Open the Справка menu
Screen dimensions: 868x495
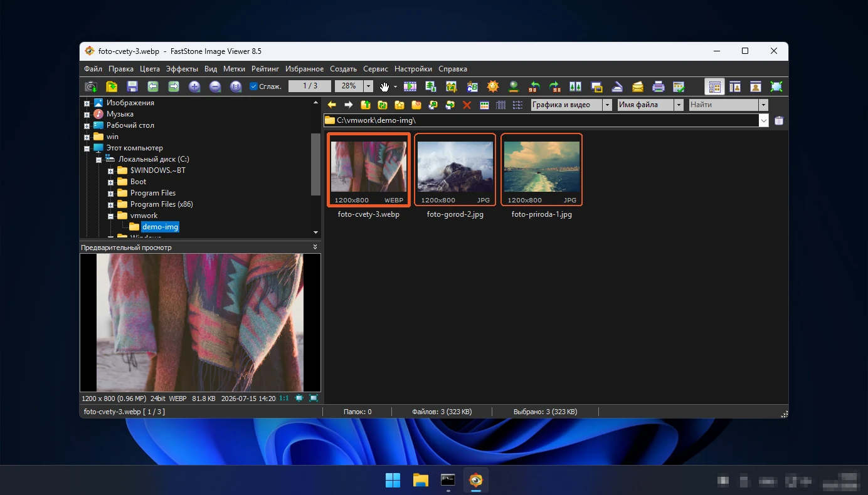coord(453,69)
